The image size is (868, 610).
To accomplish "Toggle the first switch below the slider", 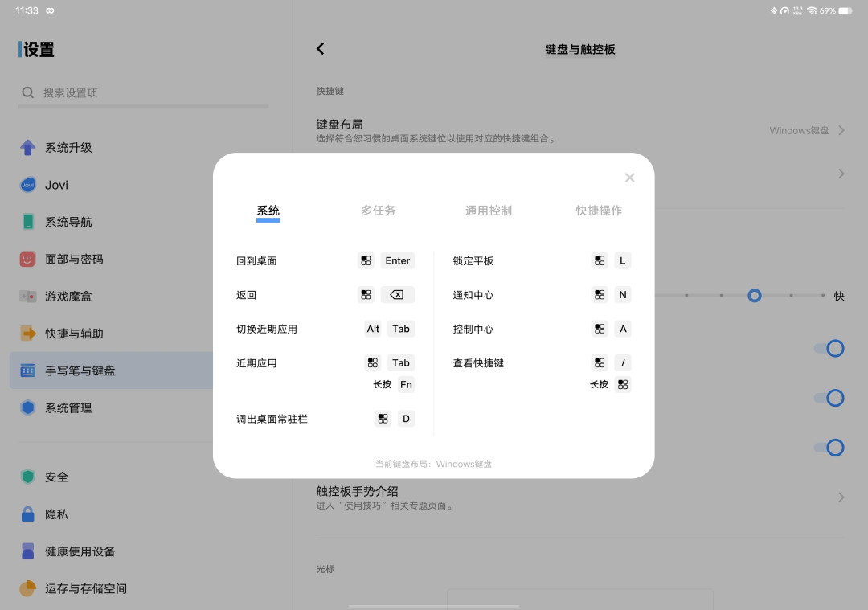I will 829,349.
